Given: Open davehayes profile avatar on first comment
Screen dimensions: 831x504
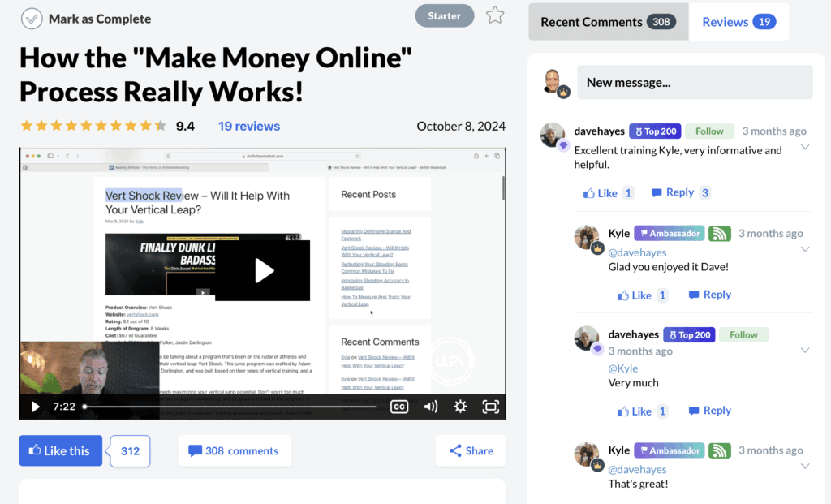Looking at the screenshot, I should pos(553,136).
